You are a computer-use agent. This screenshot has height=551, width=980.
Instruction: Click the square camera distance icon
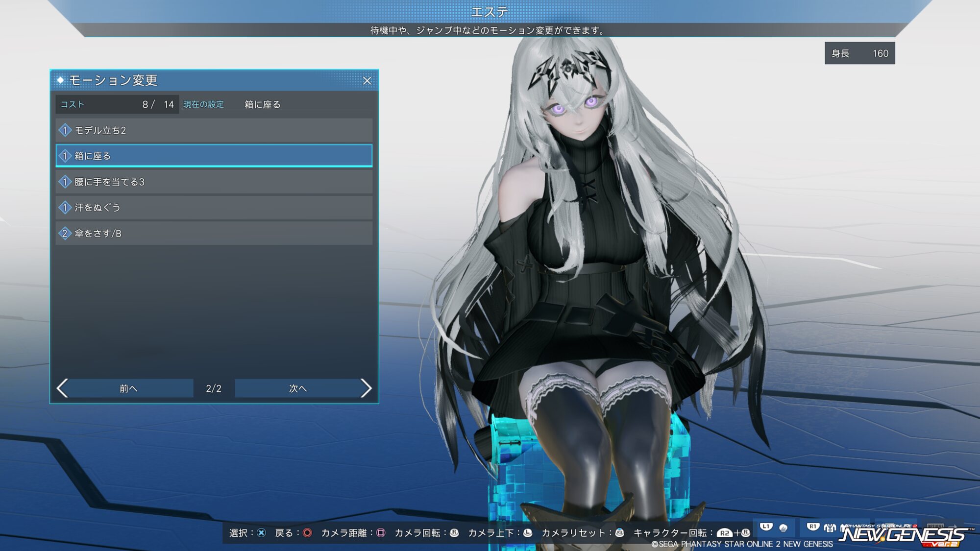pyautogui.click(x=381, y=533)
